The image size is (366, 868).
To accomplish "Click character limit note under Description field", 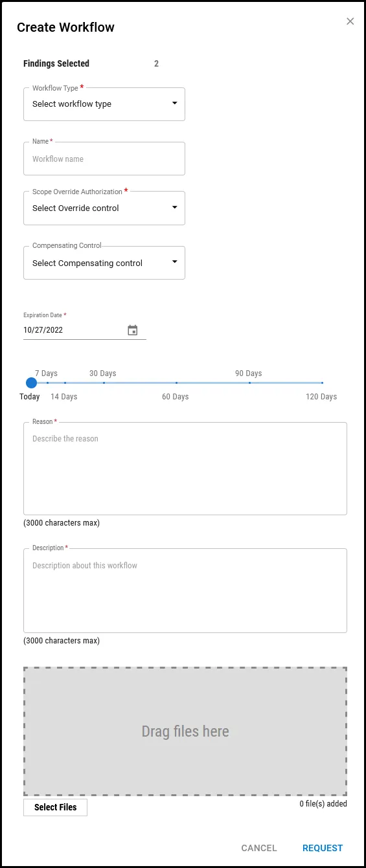I will [x=62, y=641].
